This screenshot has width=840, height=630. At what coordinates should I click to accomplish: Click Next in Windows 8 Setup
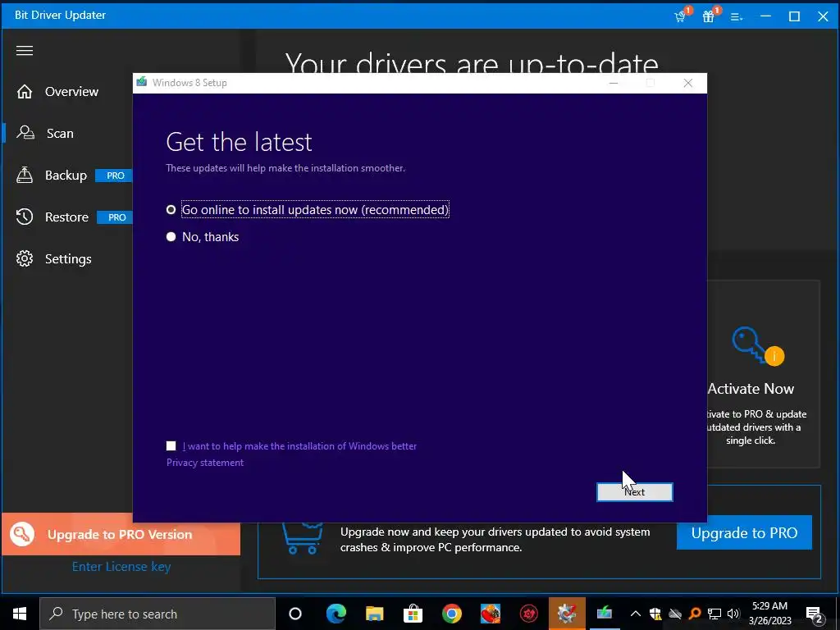click(x=635, y=492)
